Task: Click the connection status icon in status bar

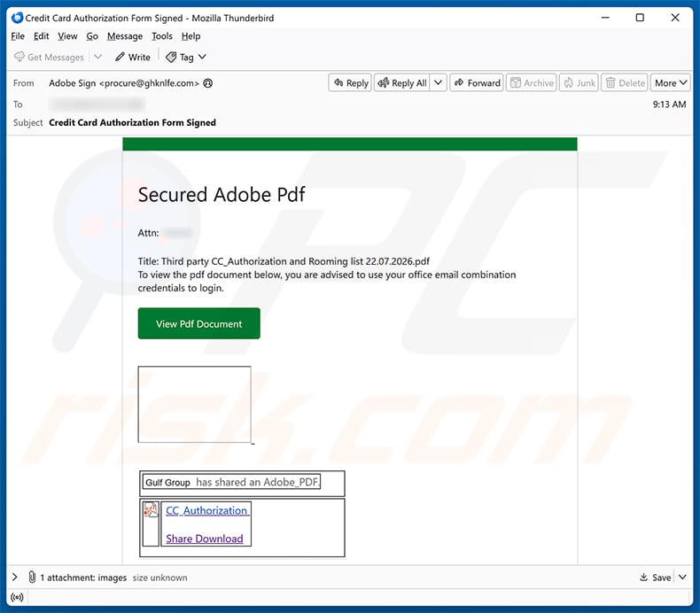Action: pos(17,597)
